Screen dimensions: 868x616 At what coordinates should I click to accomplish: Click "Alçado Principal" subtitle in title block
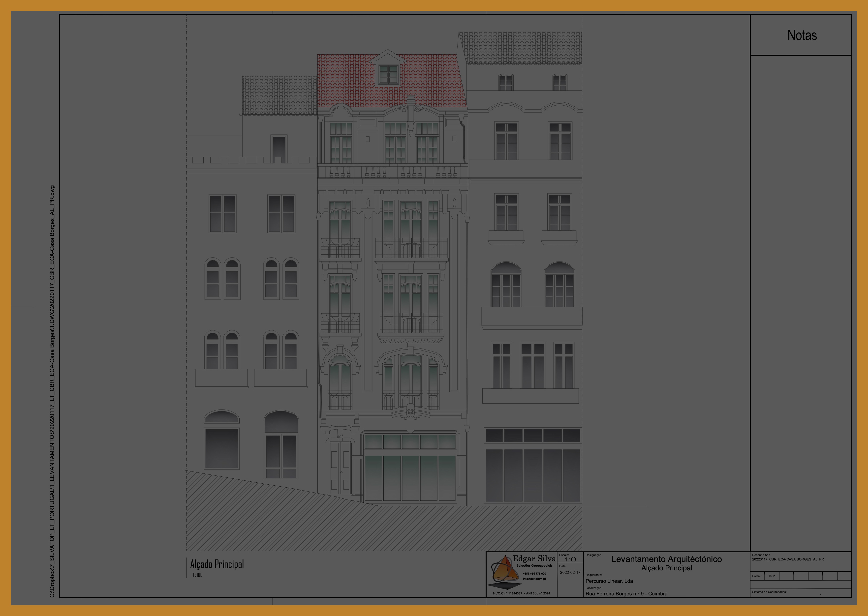[x=667, y=568]
